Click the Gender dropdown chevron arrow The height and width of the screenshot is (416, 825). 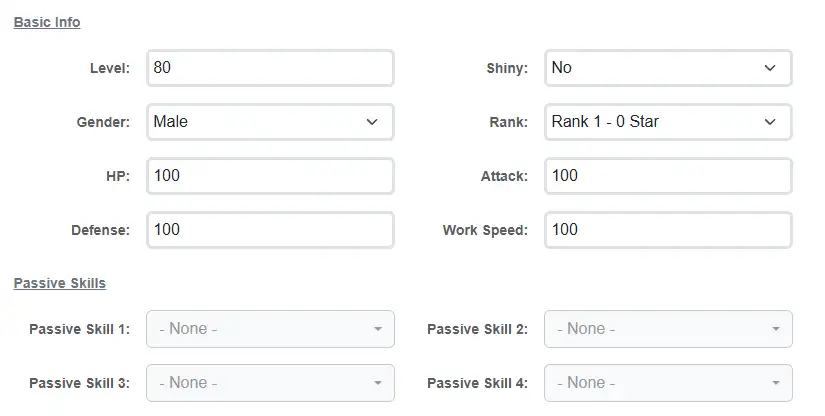tap(372, 122)
